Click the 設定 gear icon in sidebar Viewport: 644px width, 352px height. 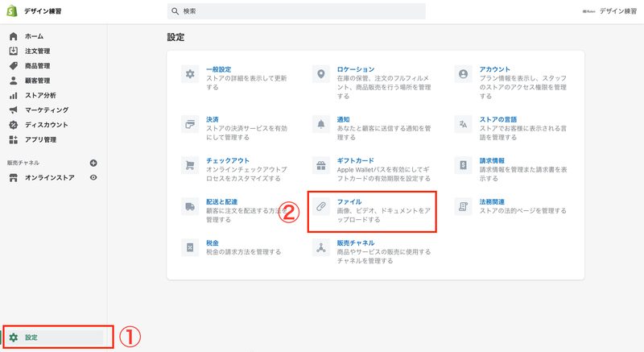point(14,338)
